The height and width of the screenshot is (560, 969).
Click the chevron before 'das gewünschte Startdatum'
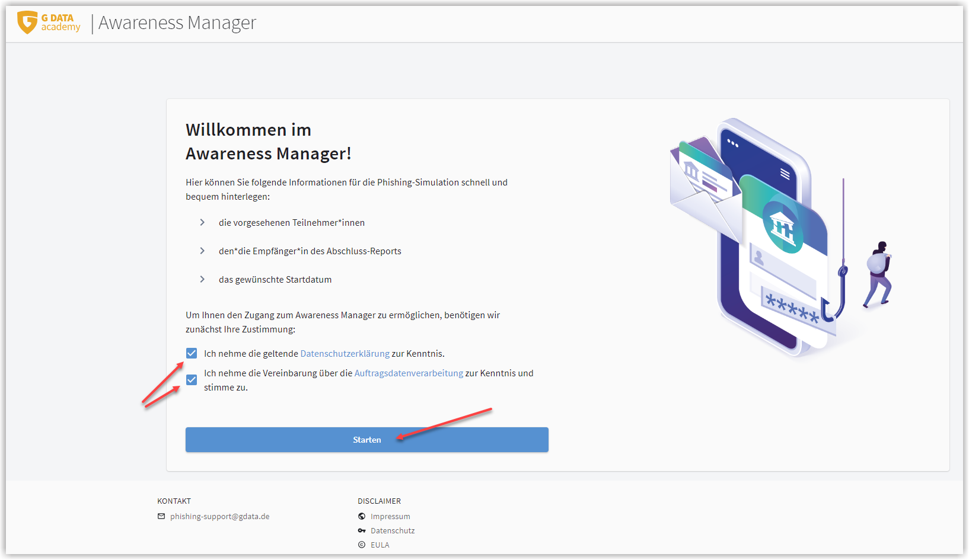202,279
